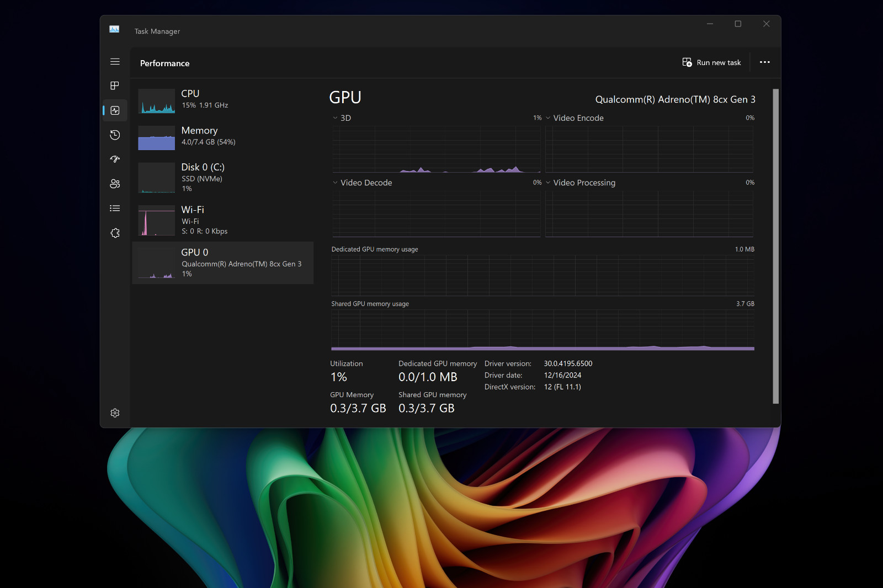Screen dimensions: 883x588
Task: Open Startup apps page icon
Action: pos(115,159)
